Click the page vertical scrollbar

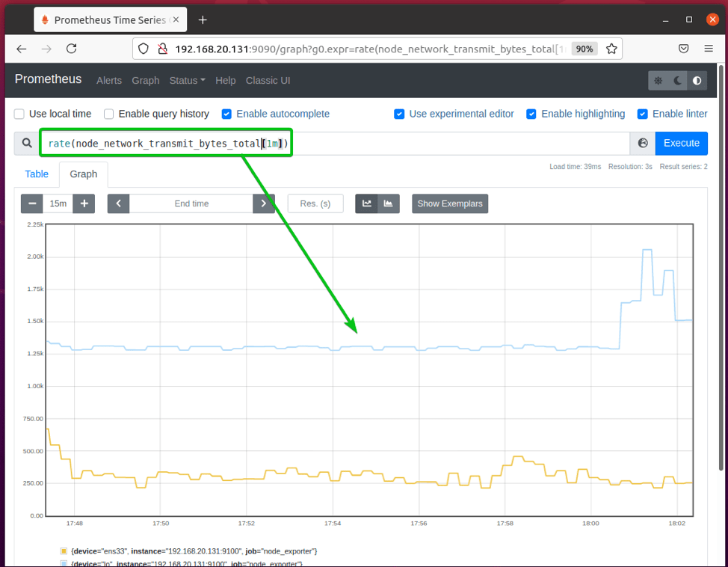point(721,267)
